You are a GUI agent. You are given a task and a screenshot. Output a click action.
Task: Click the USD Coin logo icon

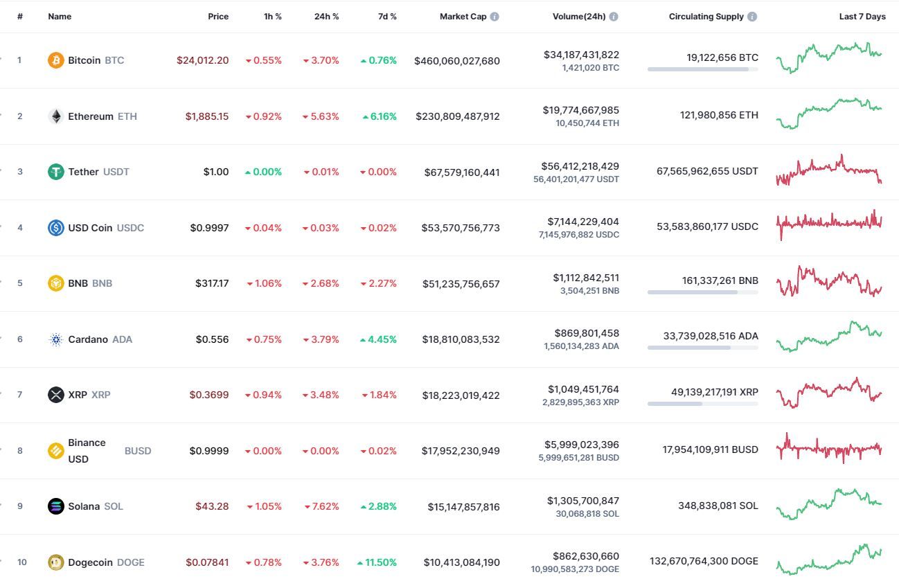point(55,228)
